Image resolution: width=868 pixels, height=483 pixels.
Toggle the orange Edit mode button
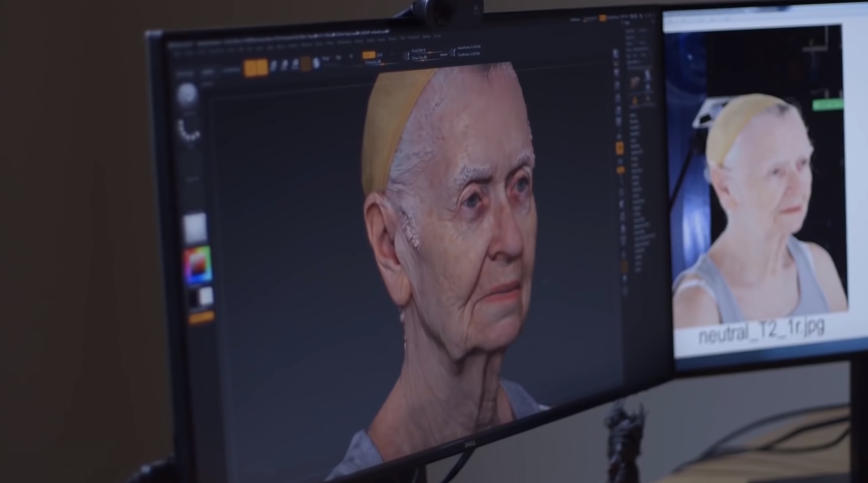click(x=250, y=68)
